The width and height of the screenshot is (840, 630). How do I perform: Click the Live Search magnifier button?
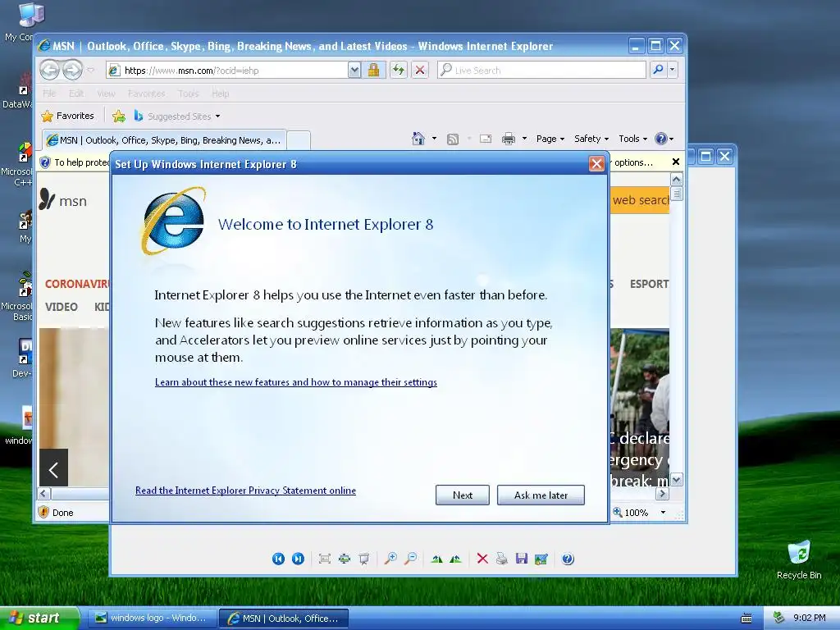pos(658,70)
